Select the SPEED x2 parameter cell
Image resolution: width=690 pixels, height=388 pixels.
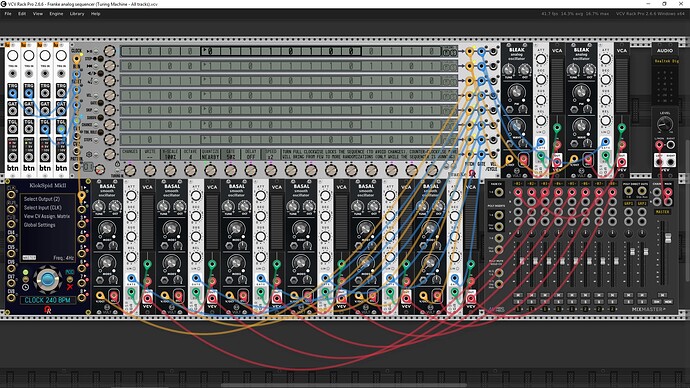pyautogui.click(x=270, y=154)
